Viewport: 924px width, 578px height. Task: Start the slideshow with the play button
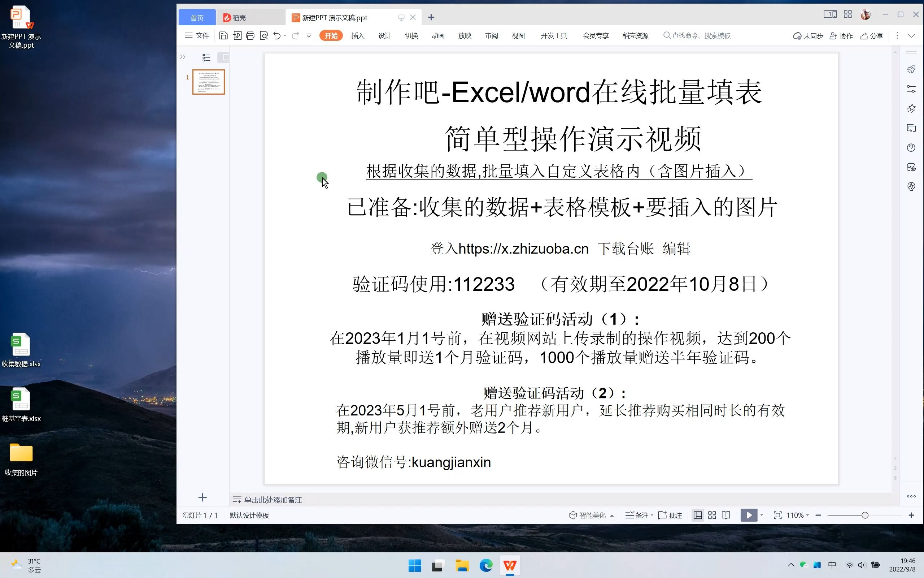pos(749,515)
